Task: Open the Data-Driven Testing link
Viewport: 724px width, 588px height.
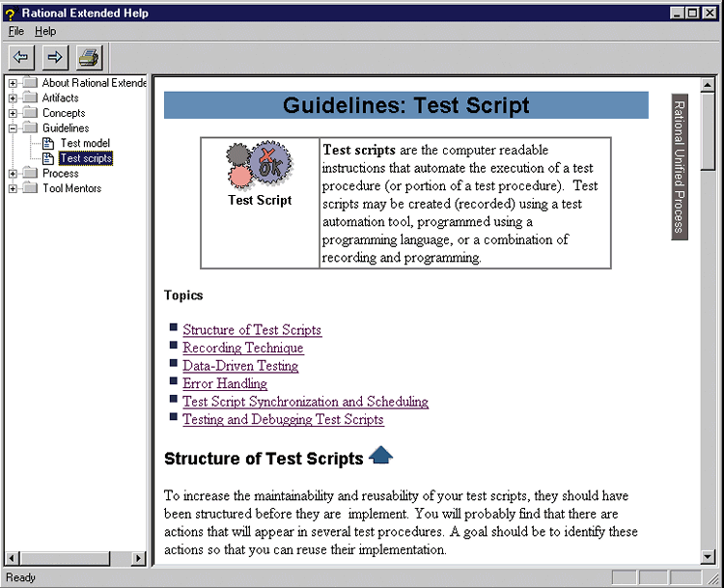Action: [240, 366]
